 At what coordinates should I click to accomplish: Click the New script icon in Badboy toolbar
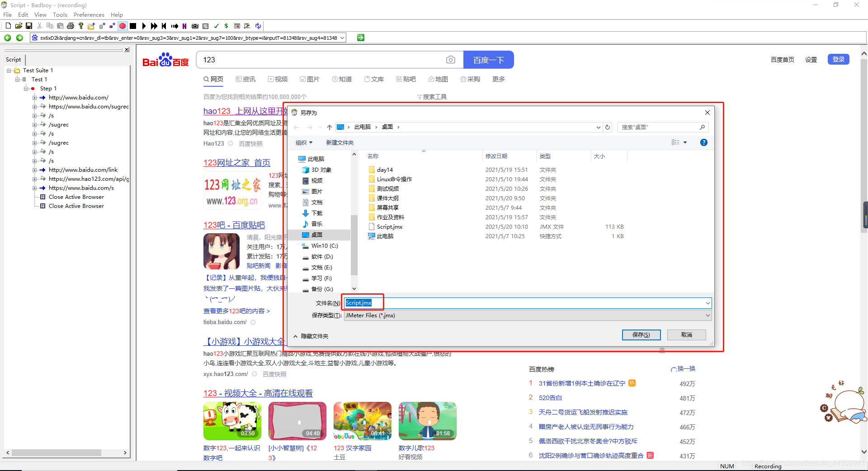8,26
